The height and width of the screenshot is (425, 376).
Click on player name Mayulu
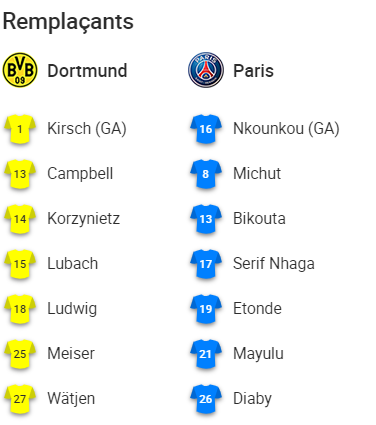pos(258,354)
